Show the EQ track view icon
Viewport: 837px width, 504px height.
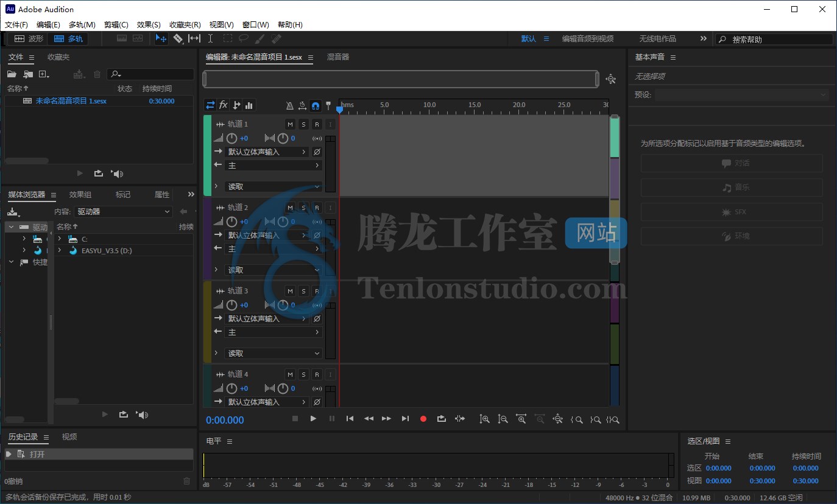coord(249,105)
